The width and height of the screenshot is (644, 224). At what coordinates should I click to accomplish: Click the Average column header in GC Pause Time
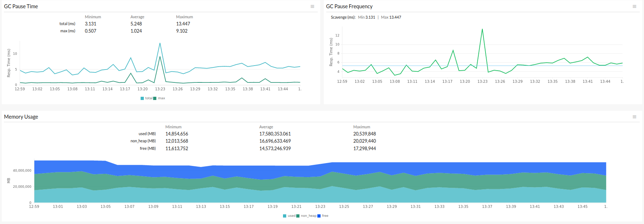pos(137,17)
